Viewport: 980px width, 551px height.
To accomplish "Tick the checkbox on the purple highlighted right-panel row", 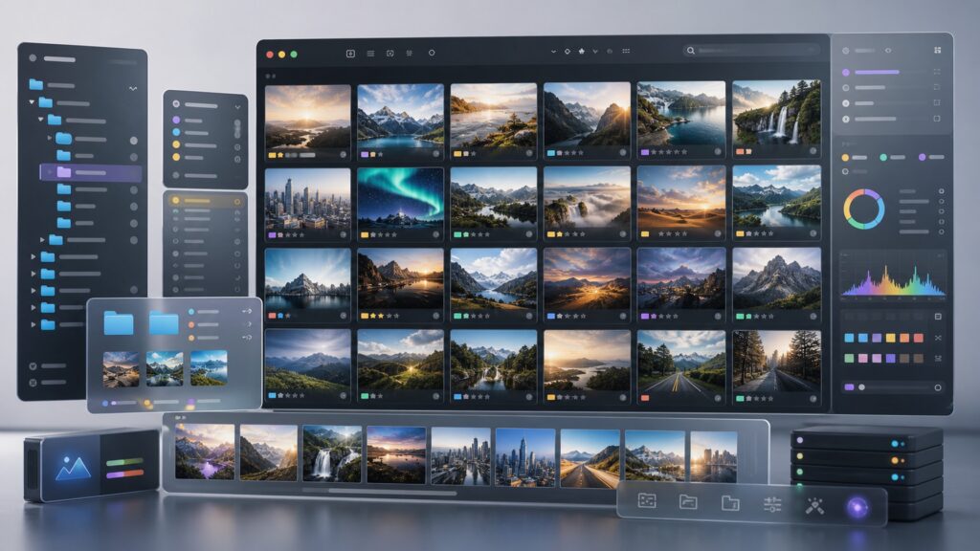I will click(x=936, y=72).
